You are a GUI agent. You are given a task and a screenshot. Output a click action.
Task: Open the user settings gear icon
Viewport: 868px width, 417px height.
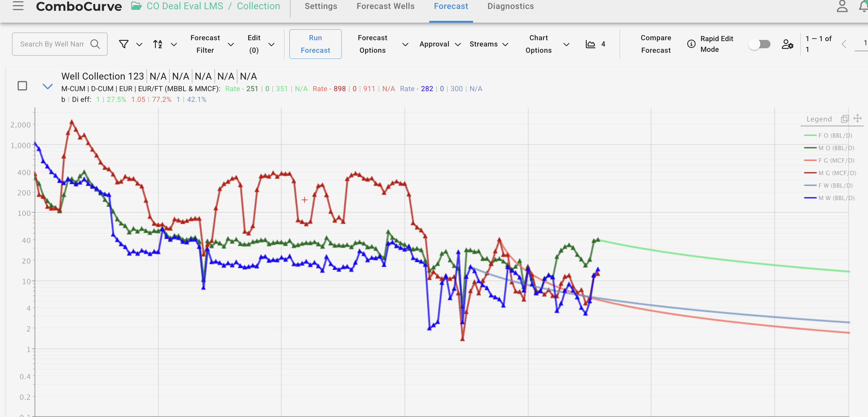pyautogui.click(x=787, y=44)
